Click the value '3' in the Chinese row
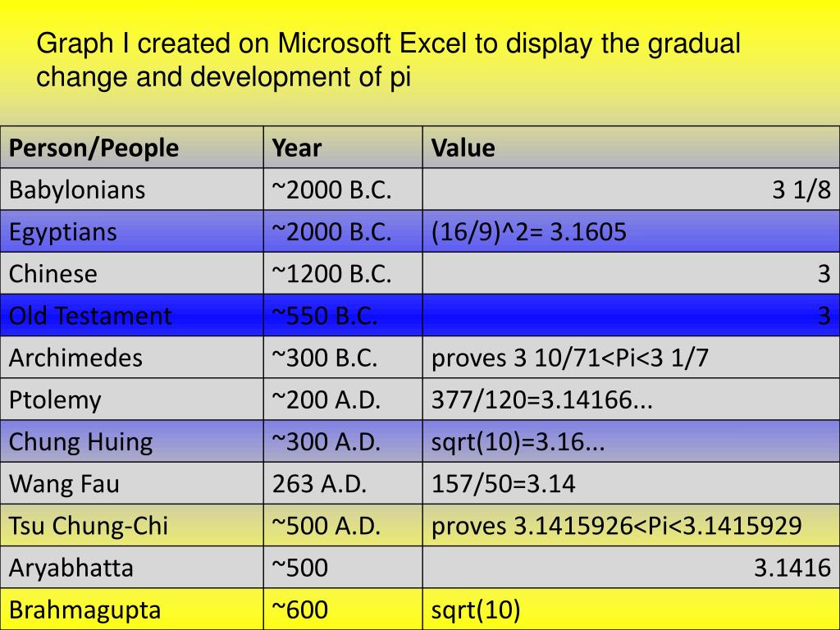Image resolution: width=840 pixels, height=630 pixels. [631, 273]
